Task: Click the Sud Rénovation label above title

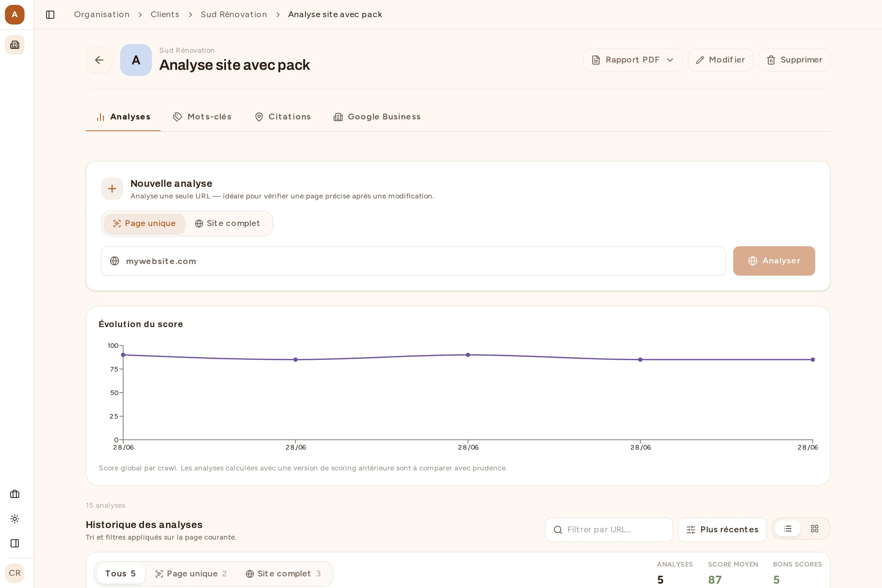Action: 187,50
